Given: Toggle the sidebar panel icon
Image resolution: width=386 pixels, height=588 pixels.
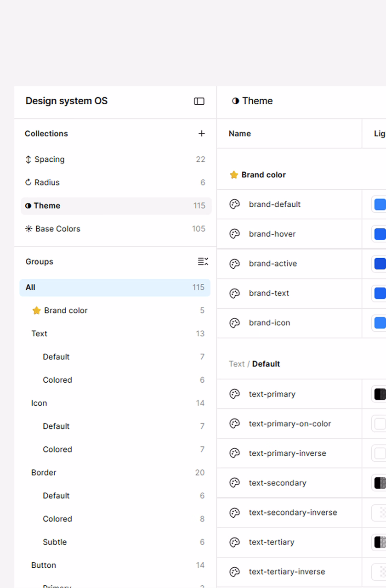Looking at the screenshot, I should 199,101.
